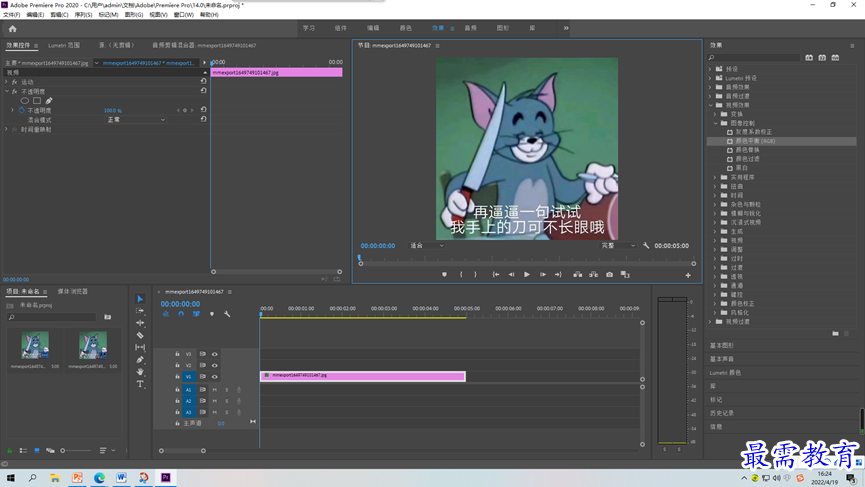Select the 颜色平衡 (RGB) effect

tap(755, 141)
